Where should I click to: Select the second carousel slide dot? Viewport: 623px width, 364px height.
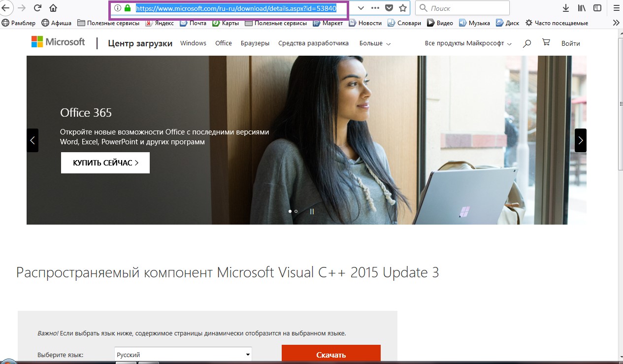coord(296,211)
